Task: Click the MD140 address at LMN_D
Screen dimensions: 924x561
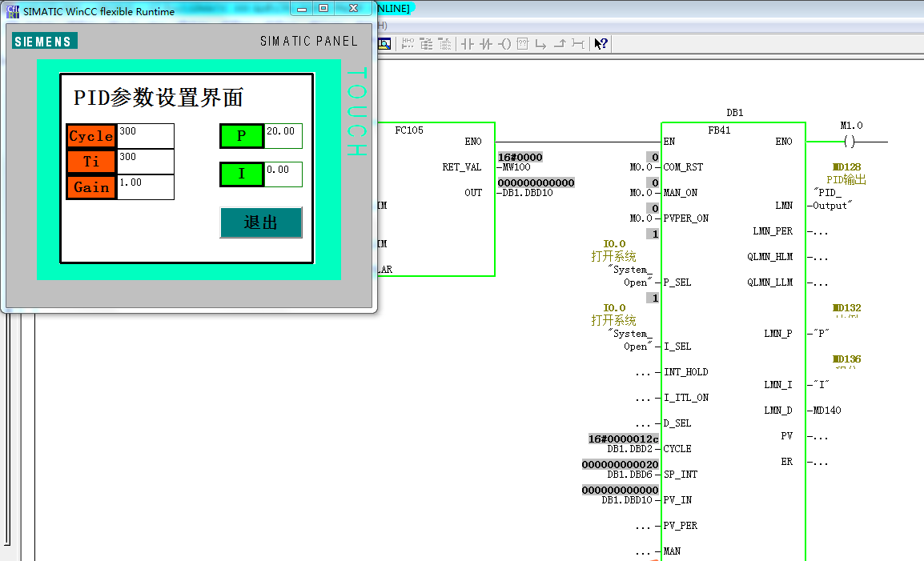Action: (827, 410)
